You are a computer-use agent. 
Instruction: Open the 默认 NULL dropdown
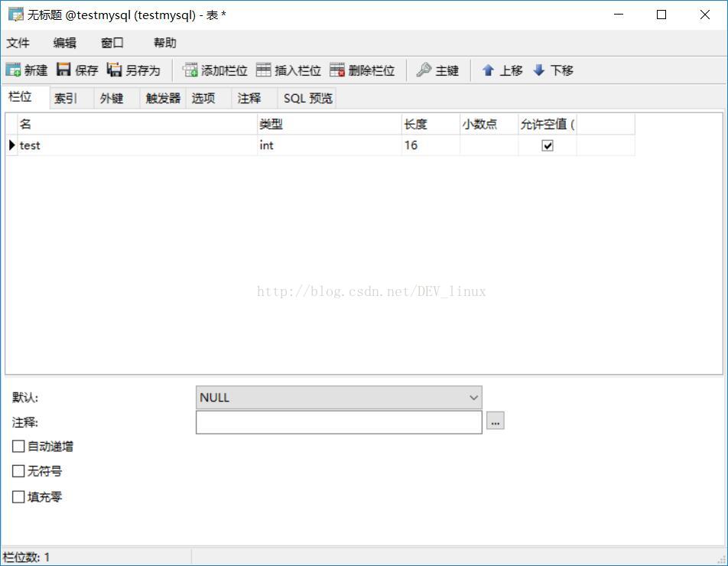pyautogui.click(x=339, y=398)
